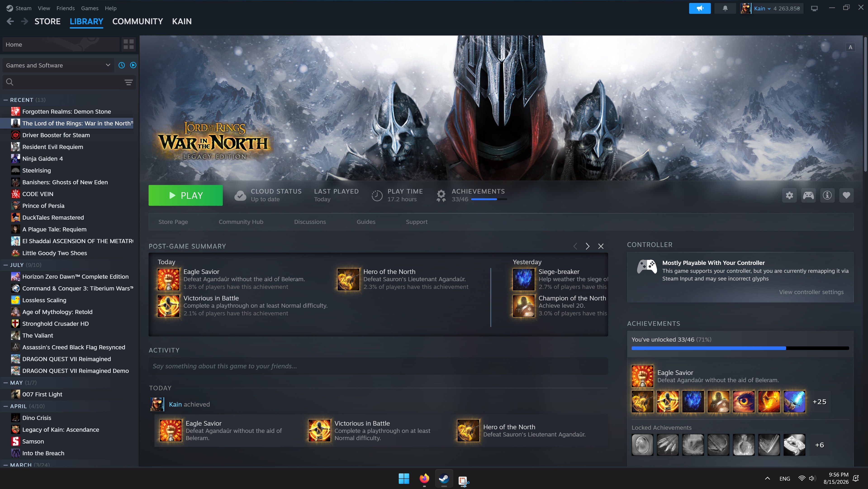Open Firefox from the taskbar
The width and height of the screenshot is (868, 489).
[424, 478]
